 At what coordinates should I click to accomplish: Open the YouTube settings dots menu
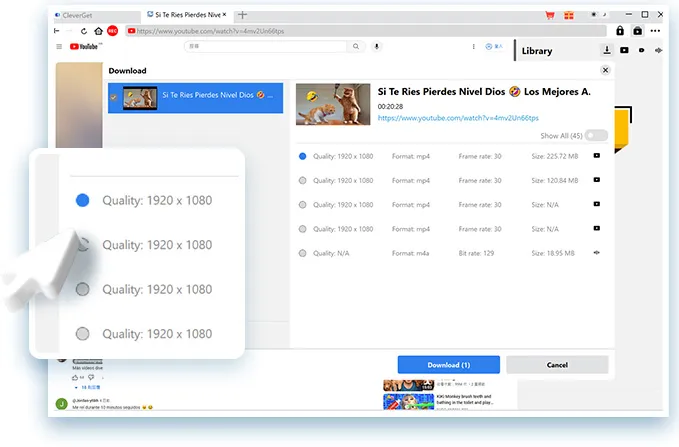coord(473,46)
